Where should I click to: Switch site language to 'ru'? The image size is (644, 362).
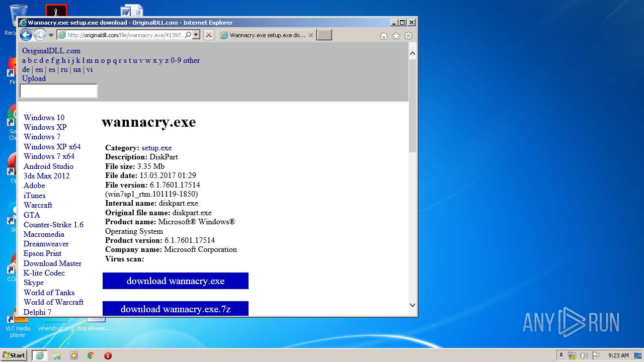[x=64, y=69]
